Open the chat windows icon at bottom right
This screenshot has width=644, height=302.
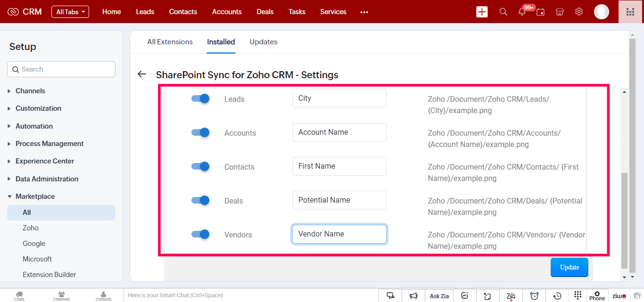click(x=637, y=295)
